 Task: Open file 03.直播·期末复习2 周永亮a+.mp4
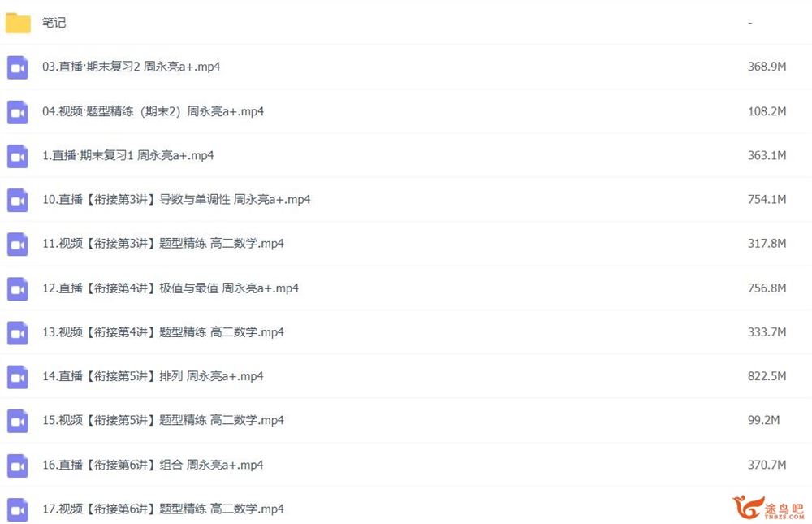[131, 67]
